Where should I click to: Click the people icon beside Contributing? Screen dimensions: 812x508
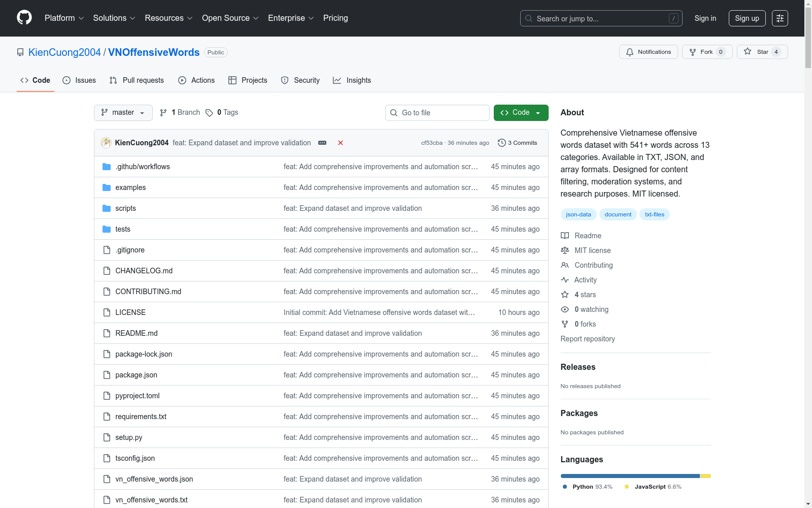pyautogui.click(x=565, y=265)
